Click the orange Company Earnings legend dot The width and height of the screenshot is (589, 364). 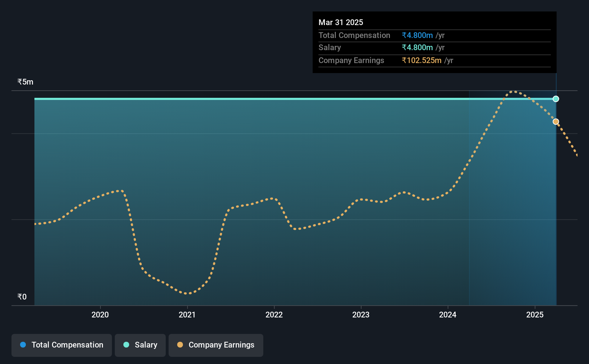coord(180,345)
